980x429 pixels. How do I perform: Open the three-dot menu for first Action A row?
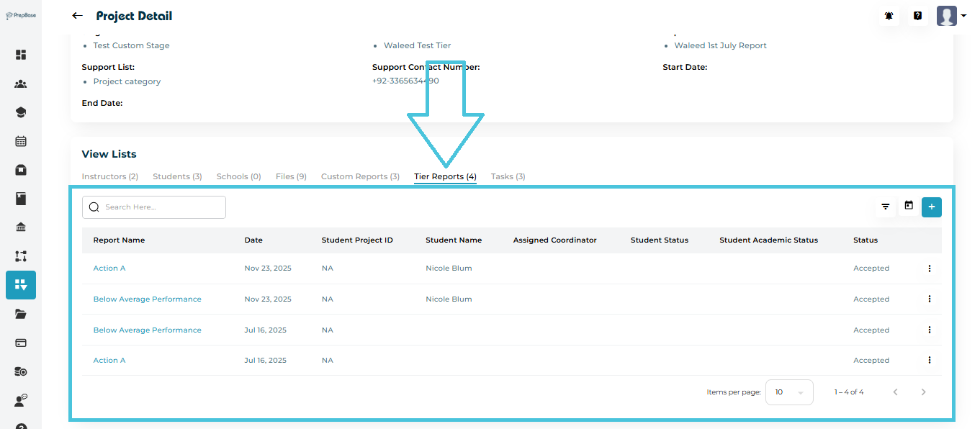click(x=929, y=268)
